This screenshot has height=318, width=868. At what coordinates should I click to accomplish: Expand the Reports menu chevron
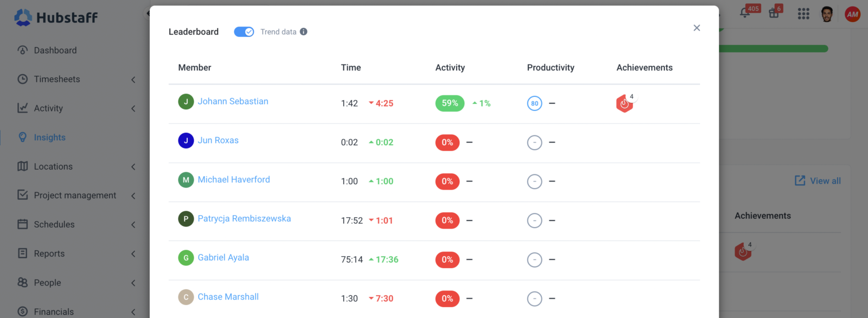pyautogui.click(x=133, y=254)
